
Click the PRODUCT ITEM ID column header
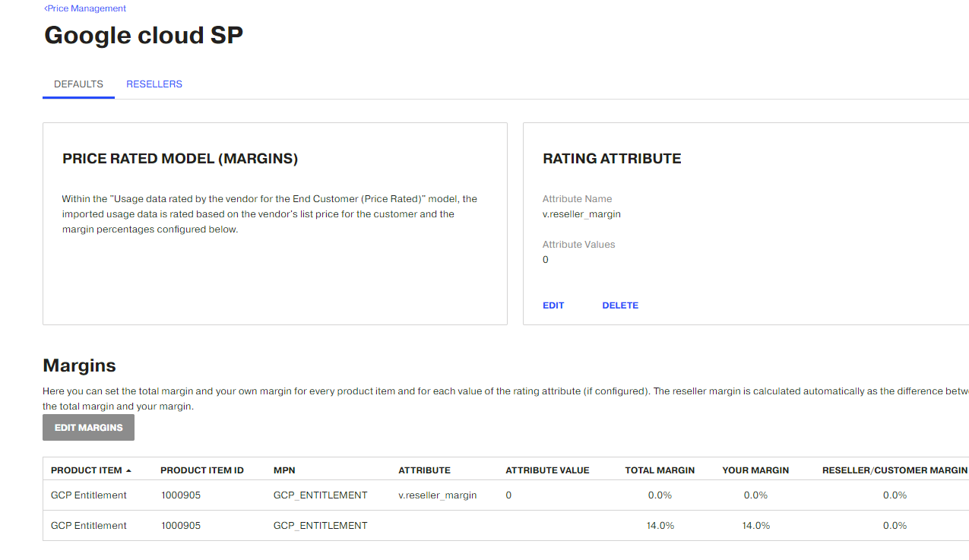[202, 470]
